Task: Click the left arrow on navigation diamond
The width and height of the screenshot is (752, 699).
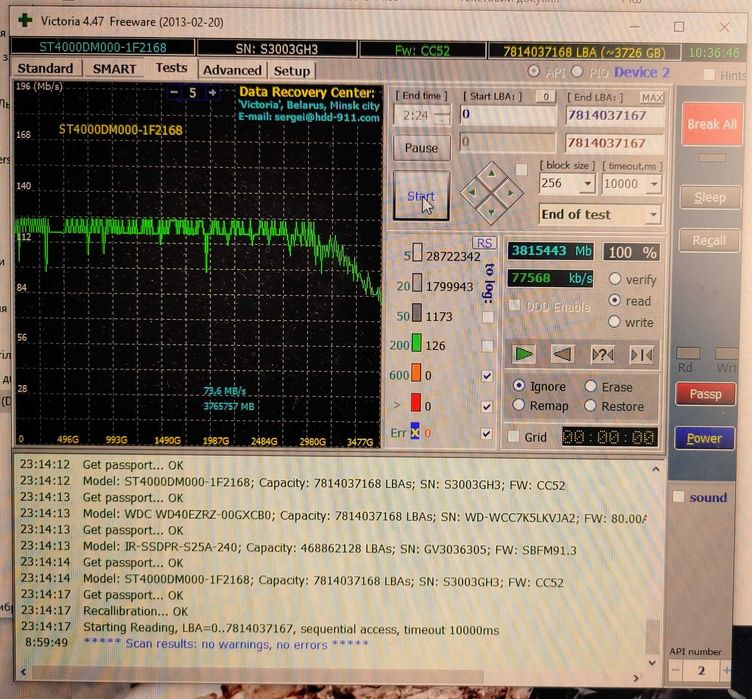Action: 472,192
